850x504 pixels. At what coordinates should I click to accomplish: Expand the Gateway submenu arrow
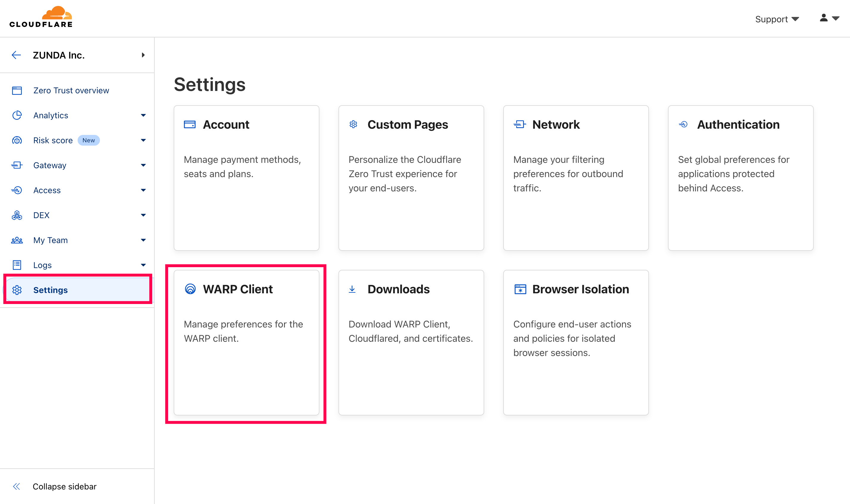click(143, 166)
